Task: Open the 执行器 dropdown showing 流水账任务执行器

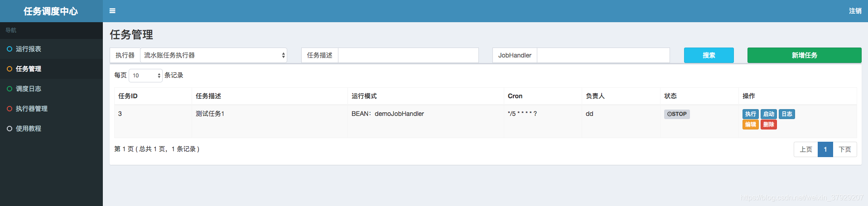Action: coord(213,55)
